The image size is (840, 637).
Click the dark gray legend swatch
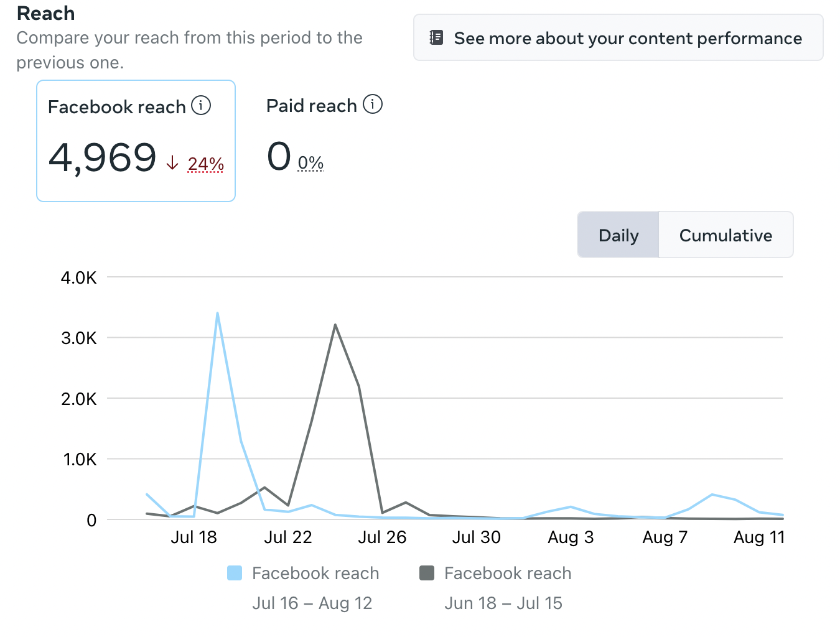click(427, 573)
